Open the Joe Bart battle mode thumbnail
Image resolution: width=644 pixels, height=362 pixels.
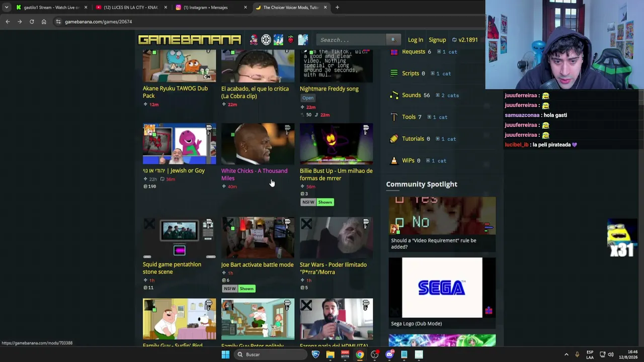point(258,238)
